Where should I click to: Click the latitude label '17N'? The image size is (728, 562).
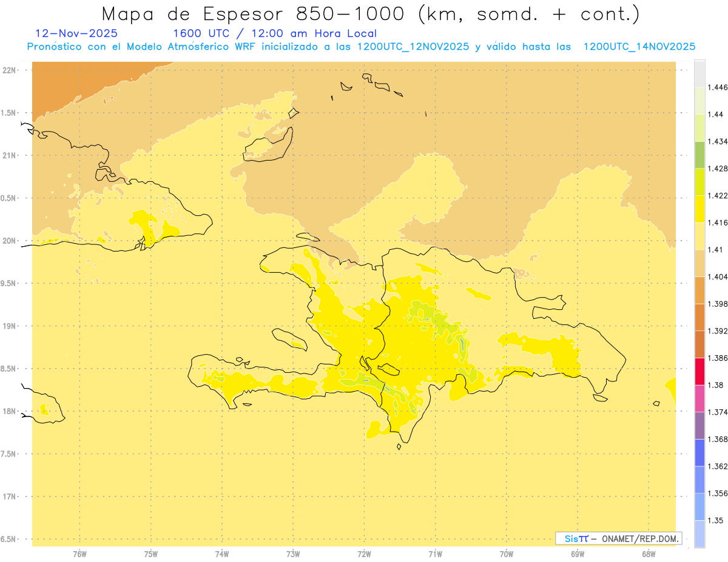(10, 497)
